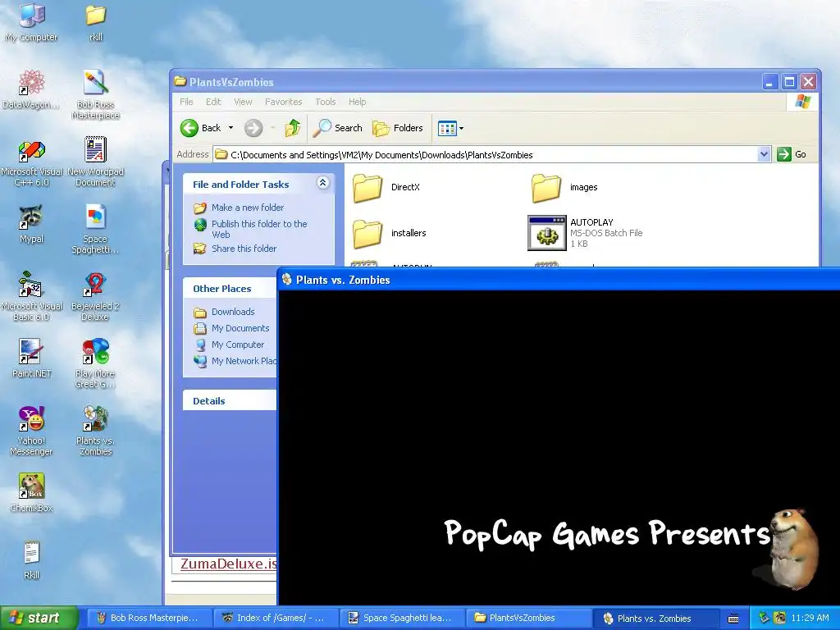Launch Microsoft Visual Basic 6.0 shortcut
The image size is (840, 630).
(x=32, y=296)
